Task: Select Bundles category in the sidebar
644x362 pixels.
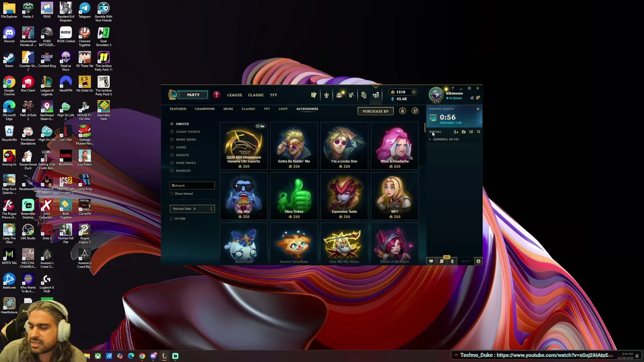Action: coord(183,171)
